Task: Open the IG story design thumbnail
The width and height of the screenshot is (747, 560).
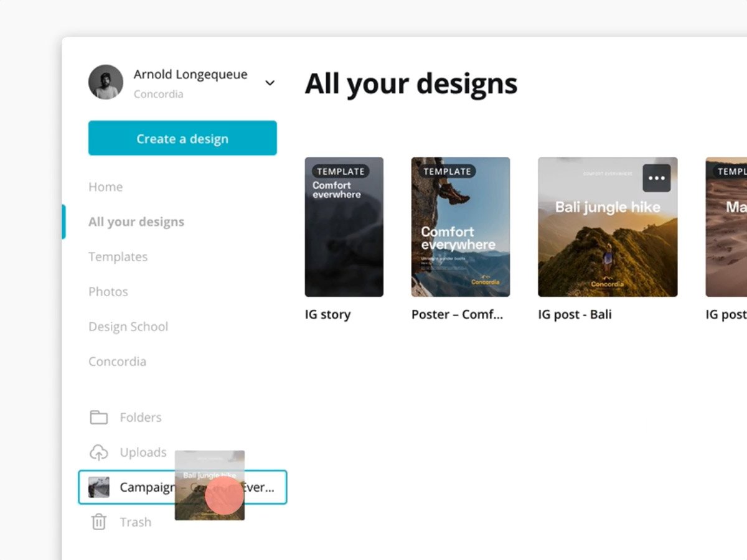Action: click(344, 227)
